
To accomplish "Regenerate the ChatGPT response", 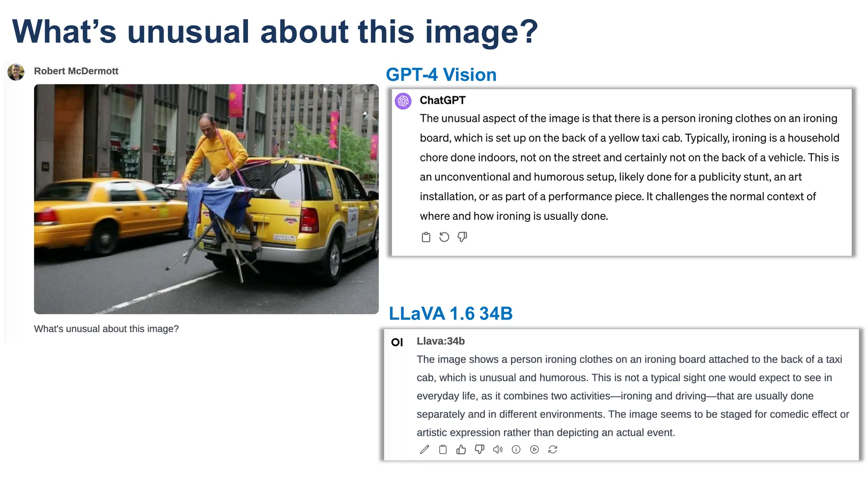I will click(x=444, y=237).
